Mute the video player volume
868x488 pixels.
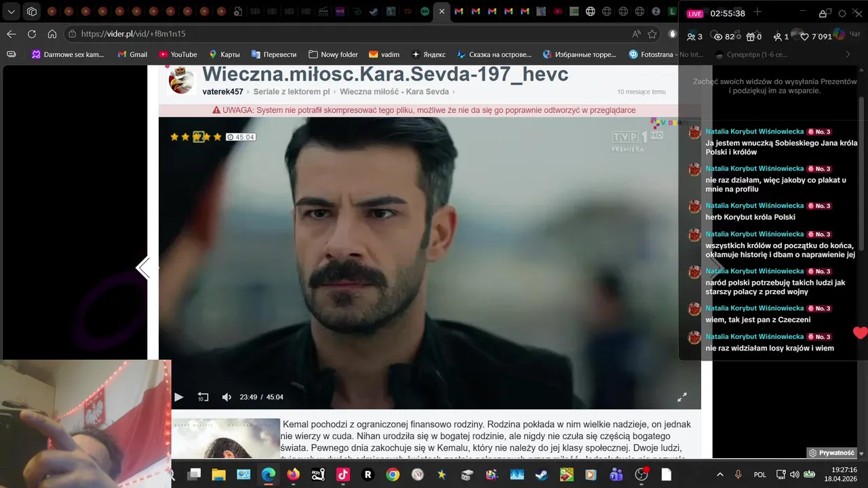click(226, 397)
